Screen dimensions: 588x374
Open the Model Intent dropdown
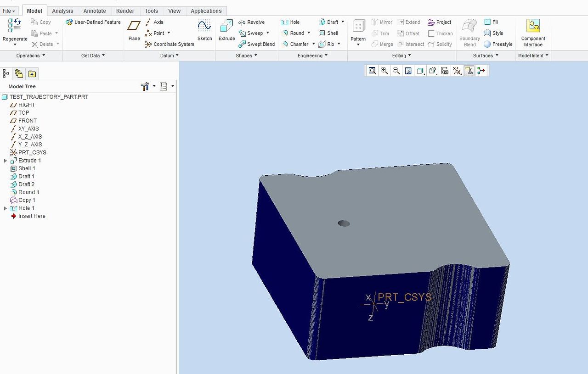(533, 56)
